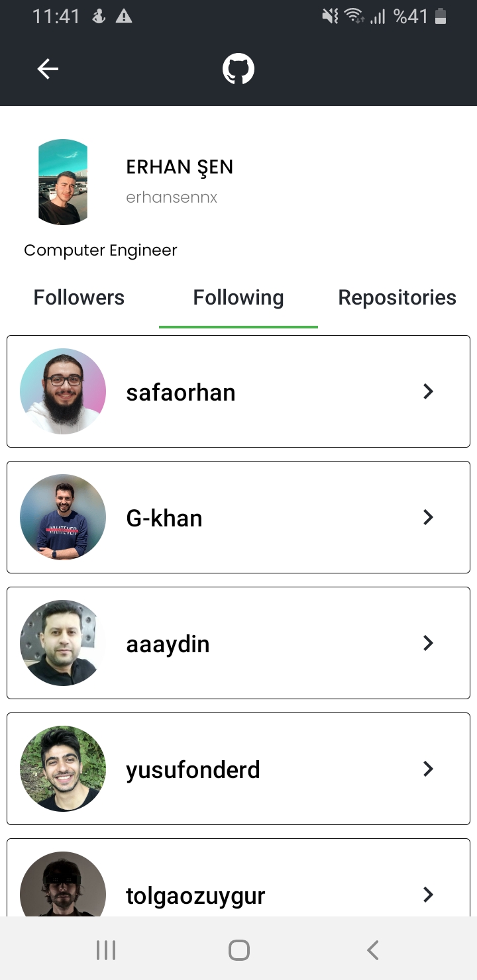This screenshot has width=477, height=980.
Task: Tap G-khan's avatar image
Action: pyautogui.click(x=62, y=516)
